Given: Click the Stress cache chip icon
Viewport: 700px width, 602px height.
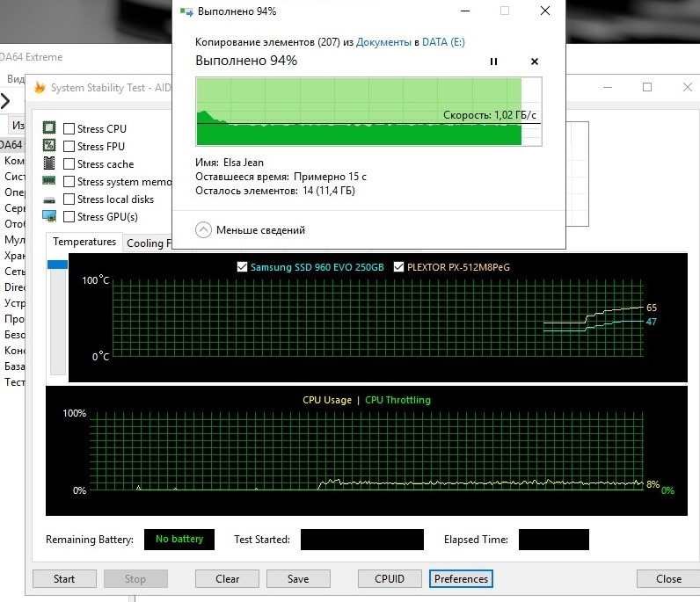Looking at the screenshot, I should 49,163.
